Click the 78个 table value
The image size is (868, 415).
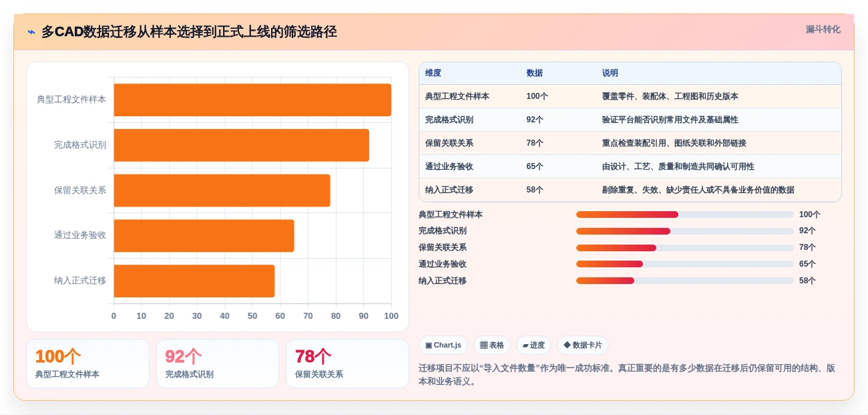(535, 143)
